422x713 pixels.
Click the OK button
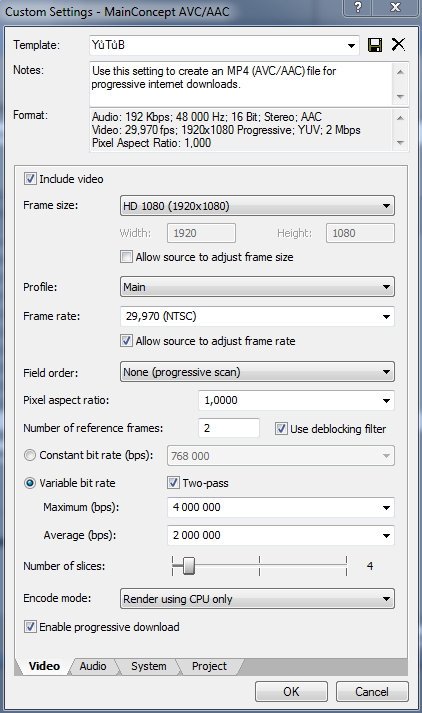click(x=291, y=692)
